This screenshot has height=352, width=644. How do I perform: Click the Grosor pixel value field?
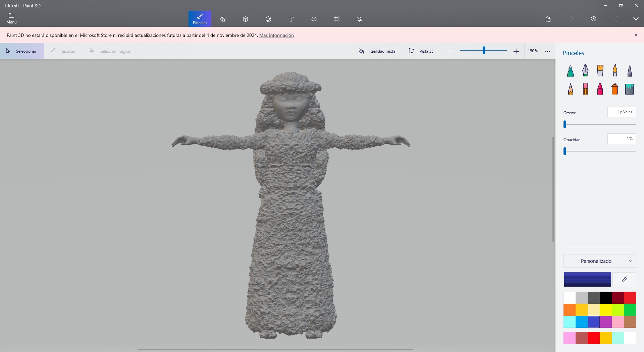pyautogui.click(x=622, y=112)
